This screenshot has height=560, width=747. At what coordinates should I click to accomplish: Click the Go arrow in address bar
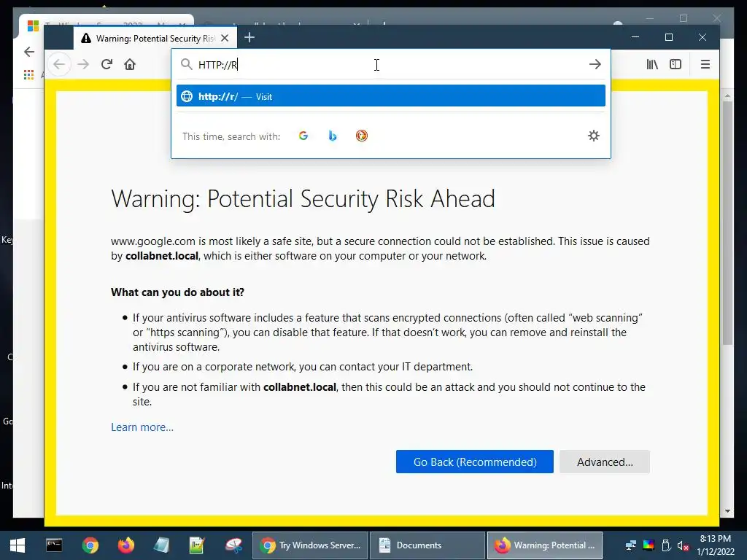595,64
